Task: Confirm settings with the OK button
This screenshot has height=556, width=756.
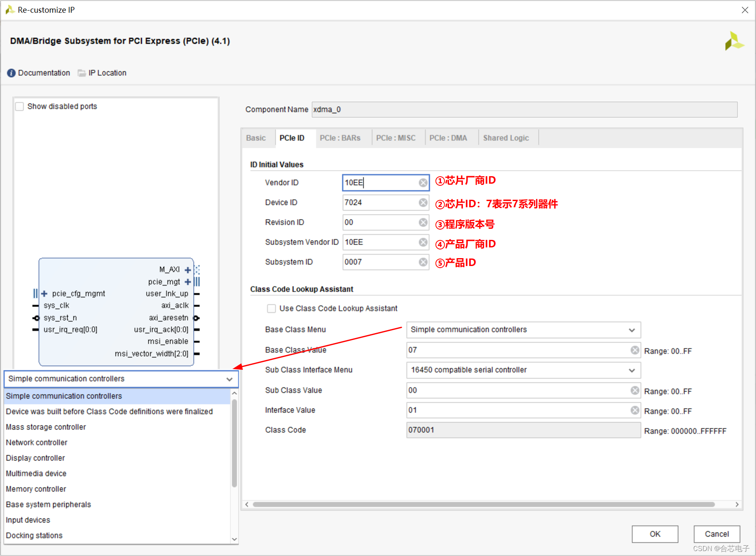Action: (x=655, y=534)
